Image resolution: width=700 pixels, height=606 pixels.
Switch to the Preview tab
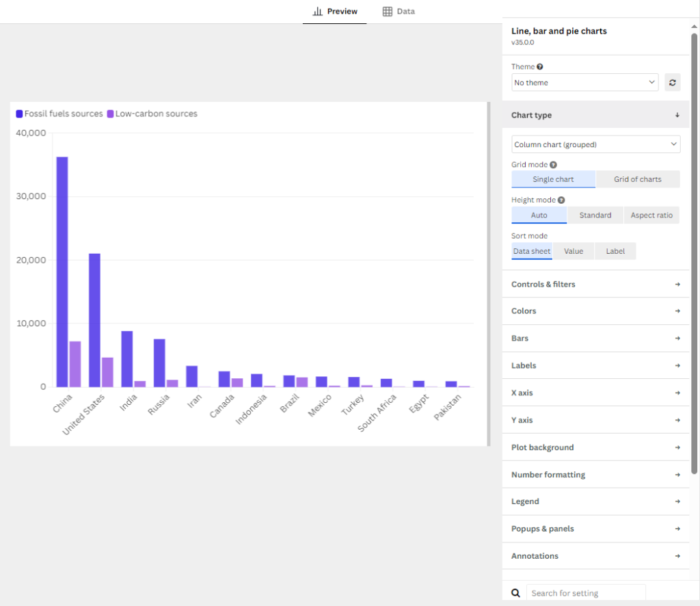335,12
